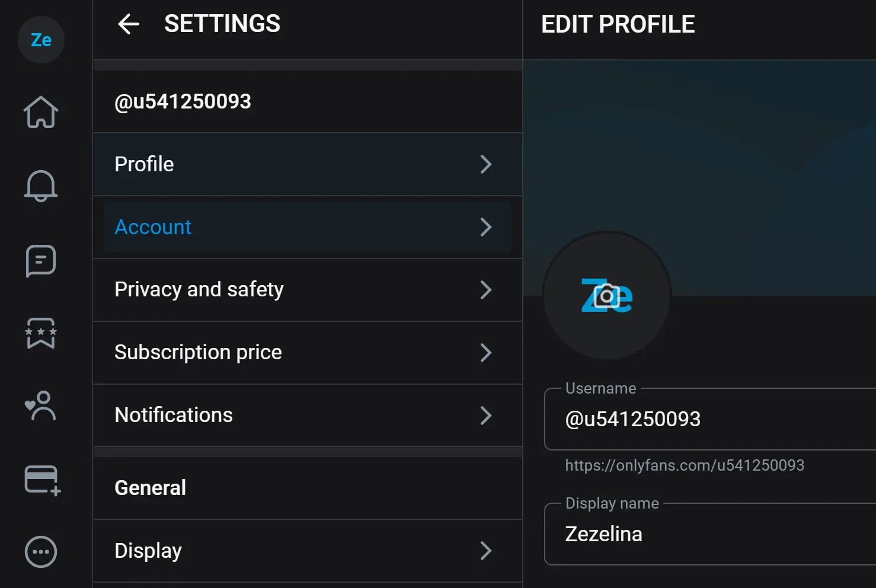876x588 pixels.
Task: Click the onlyfans.com profile URL link
Action: click(685, 465)
